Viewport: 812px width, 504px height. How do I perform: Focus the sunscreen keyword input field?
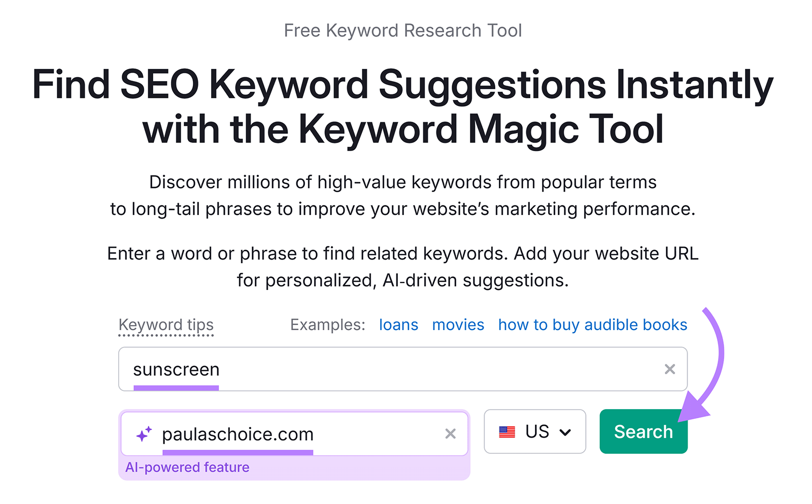coord(355,369)
